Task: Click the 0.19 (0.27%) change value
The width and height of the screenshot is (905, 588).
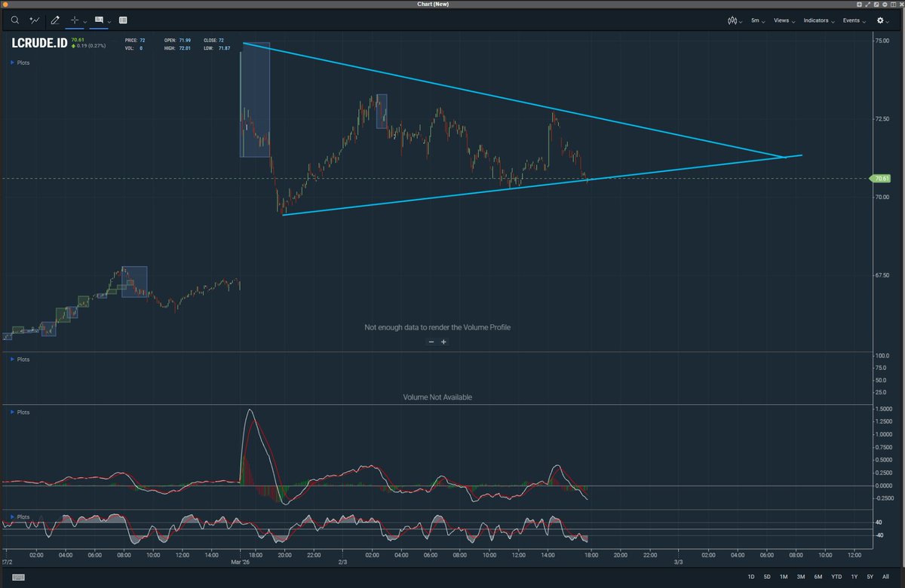Action: pyautogui.click(x=91, y=46)
